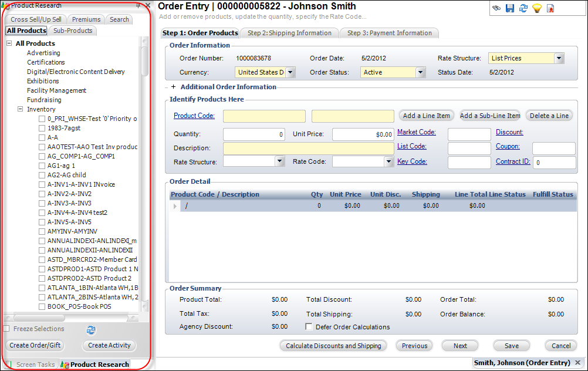This screenshot has height=371, width=588.
Task: Click the refresh icon in top toolbar
Action: click(523, 8)
